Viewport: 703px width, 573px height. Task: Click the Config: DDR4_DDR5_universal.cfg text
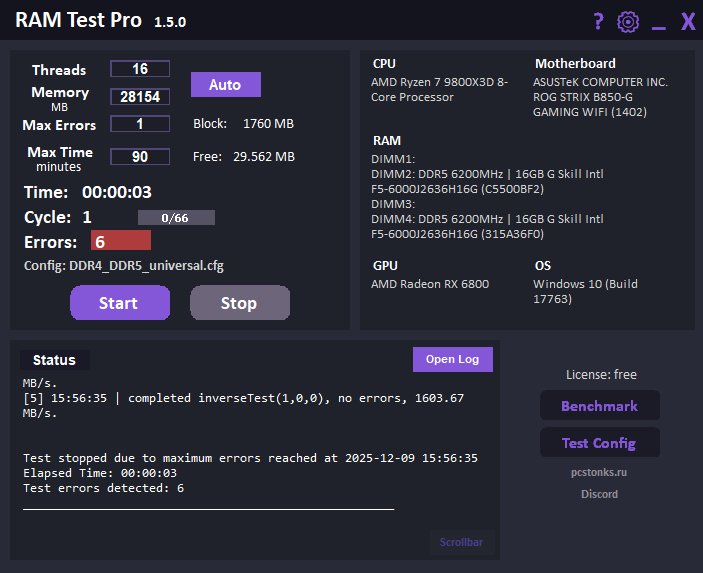[124, 265]
